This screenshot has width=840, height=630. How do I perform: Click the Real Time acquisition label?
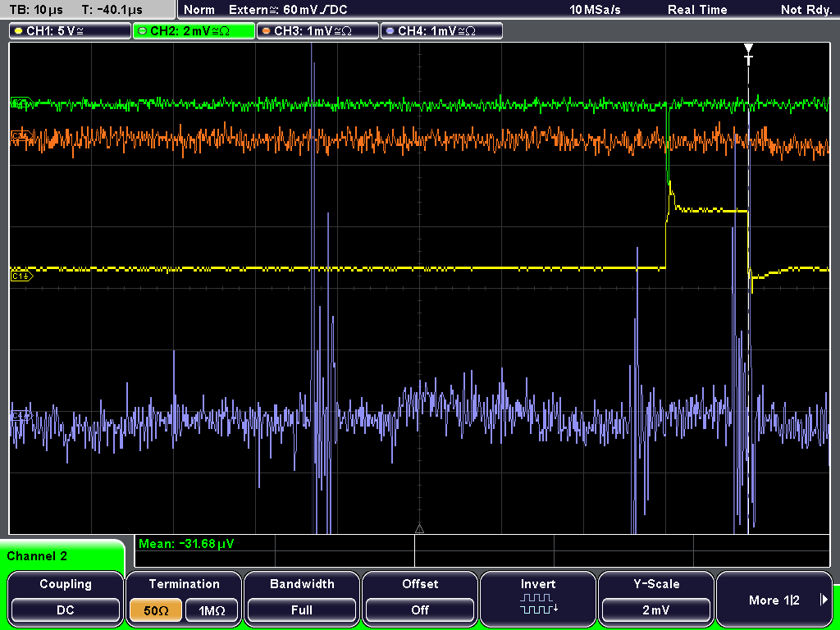(697, 10)
